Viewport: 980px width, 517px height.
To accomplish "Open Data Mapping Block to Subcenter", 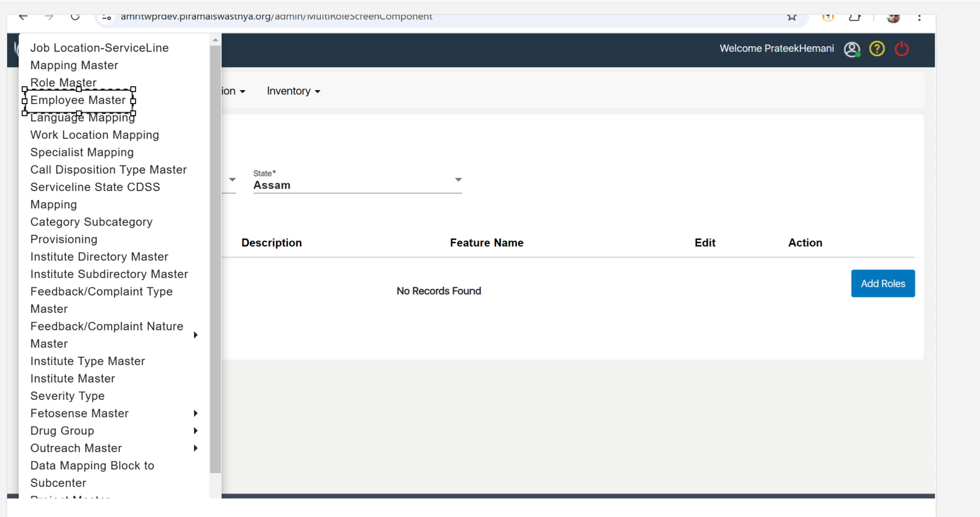I will pos(92,474).
